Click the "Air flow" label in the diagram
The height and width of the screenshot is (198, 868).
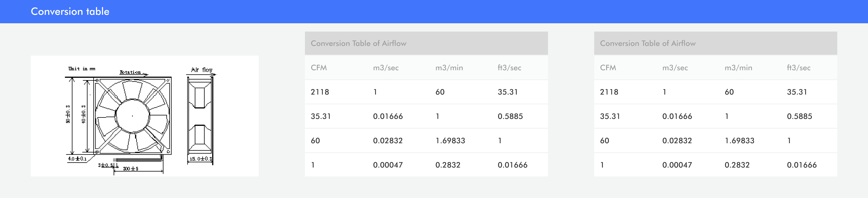(202, 70)
